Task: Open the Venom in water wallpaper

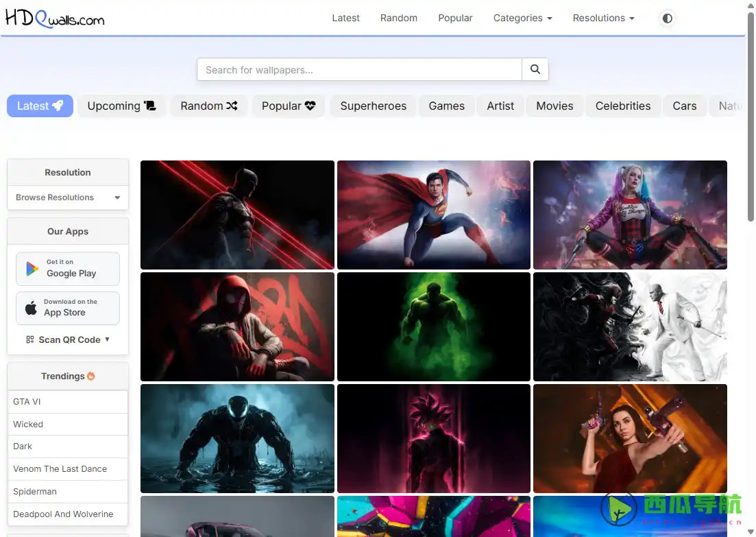Action: (x=237, y=438)
